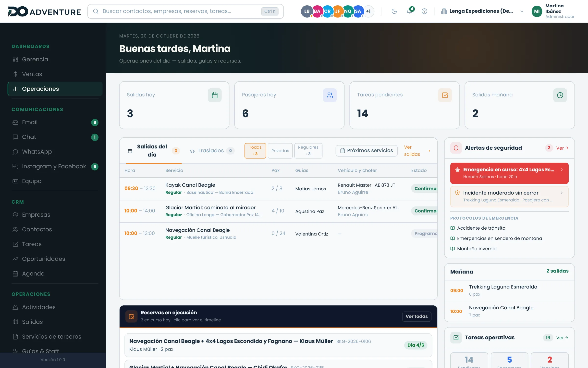The height and width of the screenshot is (368, 588).
Task: Click the checkbox icon on Tareas pendientes card
Action: tap(445, 95)
